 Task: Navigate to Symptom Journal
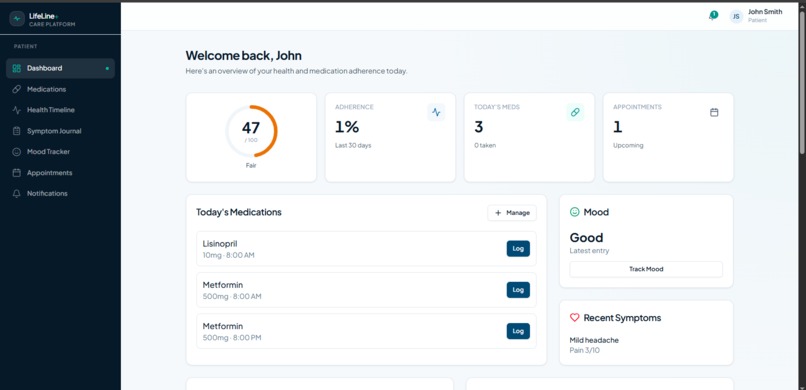60,131
